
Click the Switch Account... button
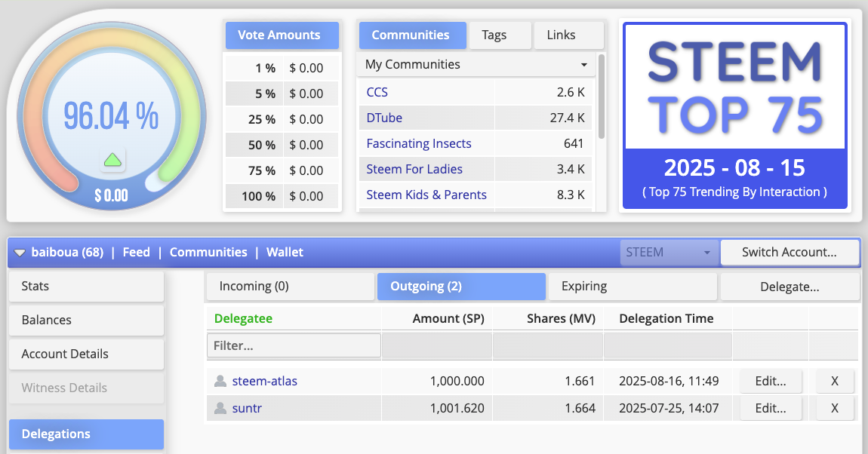tap(790, 253)
